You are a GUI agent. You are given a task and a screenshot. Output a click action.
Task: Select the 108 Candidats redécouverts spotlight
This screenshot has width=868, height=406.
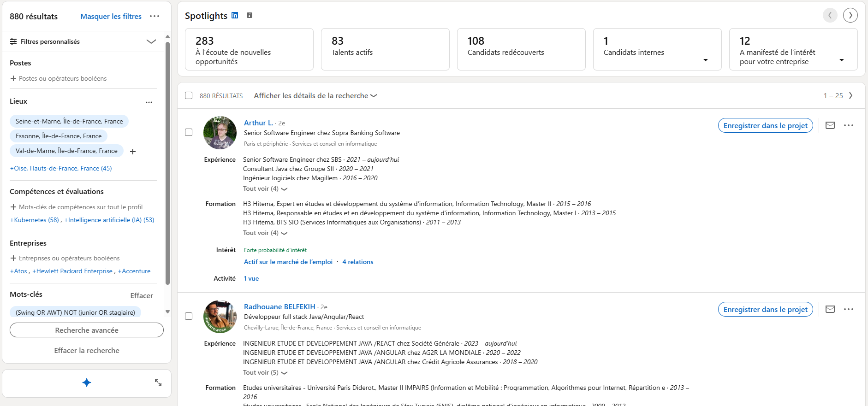521,49
